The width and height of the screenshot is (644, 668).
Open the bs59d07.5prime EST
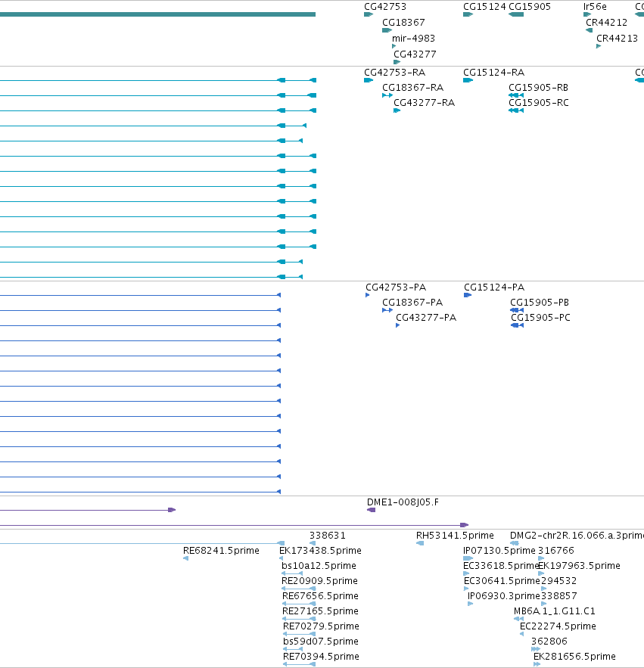pyautogui.click(x=321, y=642)
